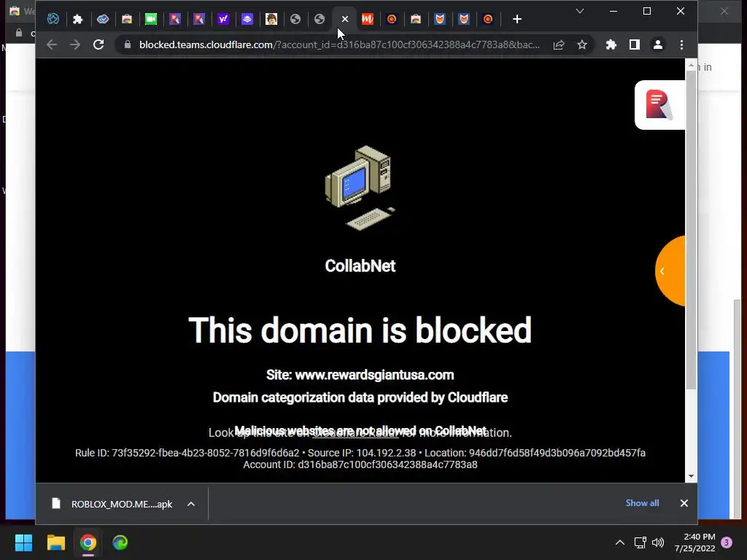Open the Chrome three-dot menu
Screen dimensions: 747x560
click(682, 44)
